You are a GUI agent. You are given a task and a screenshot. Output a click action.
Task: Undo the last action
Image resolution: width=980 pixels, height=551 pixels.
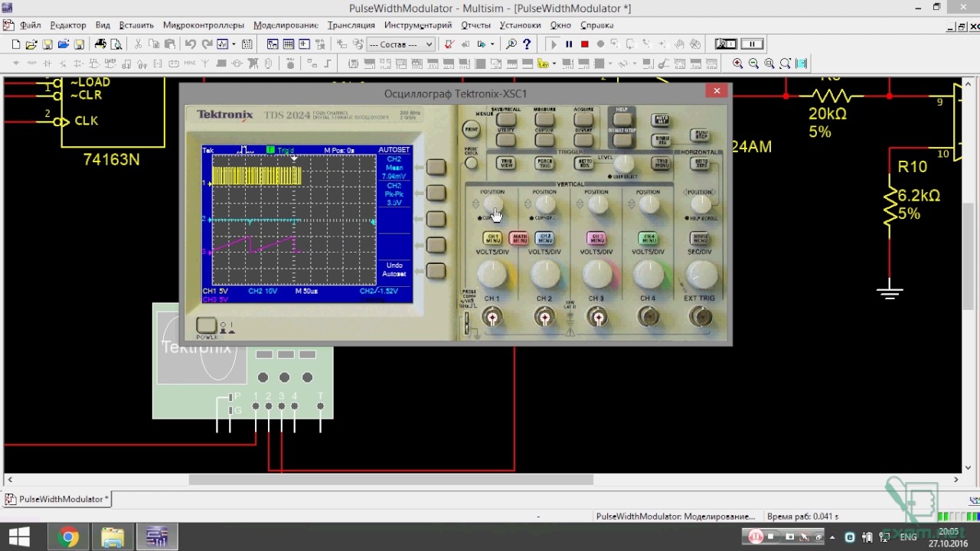pyautogui.click(x=191, y=44)
